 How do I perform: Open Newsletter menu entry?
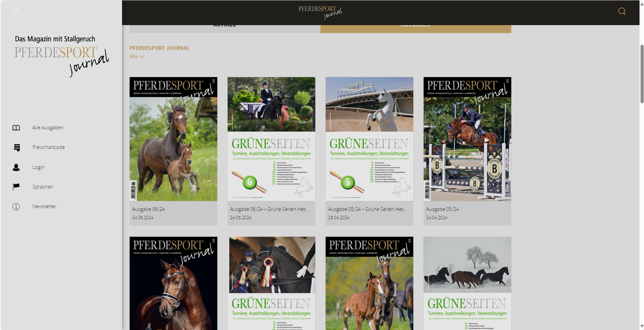tap(44, 206)
